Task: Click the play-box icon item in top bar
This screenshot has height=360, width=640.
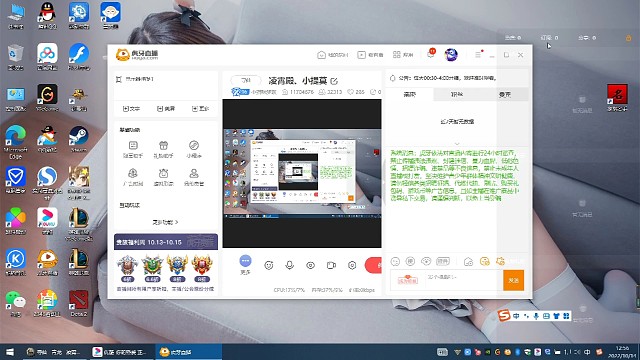Action: [370, 55]
